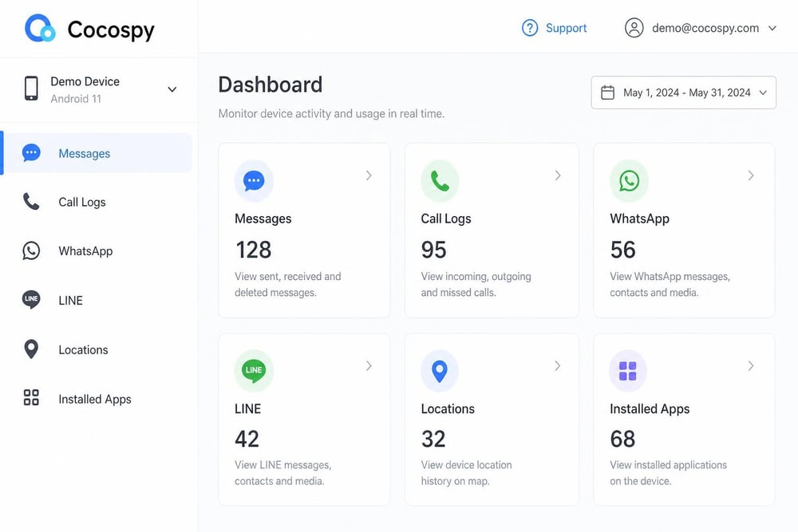
Task: Click the demo@cocospy.com account email
Action: 705,28
